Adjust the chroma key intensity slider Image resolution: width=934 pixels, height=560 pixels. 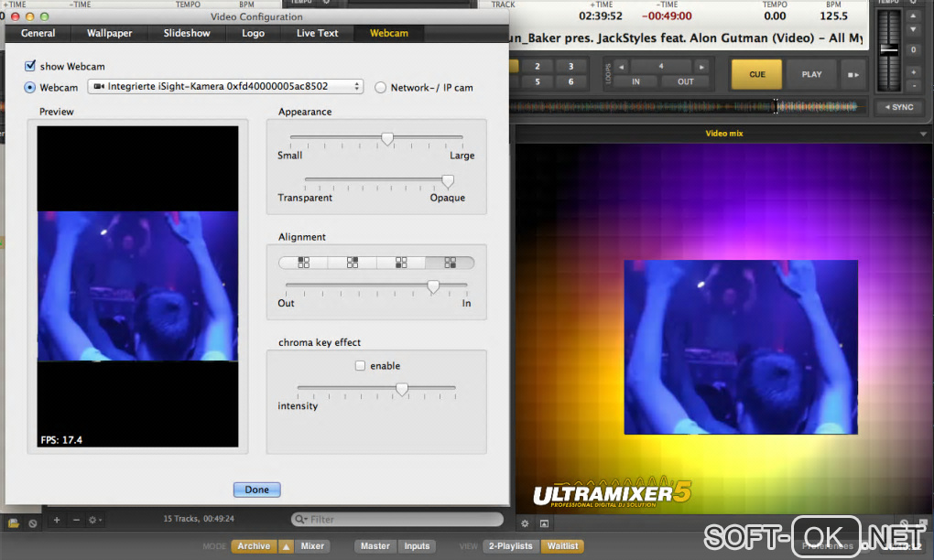point(402,389)
